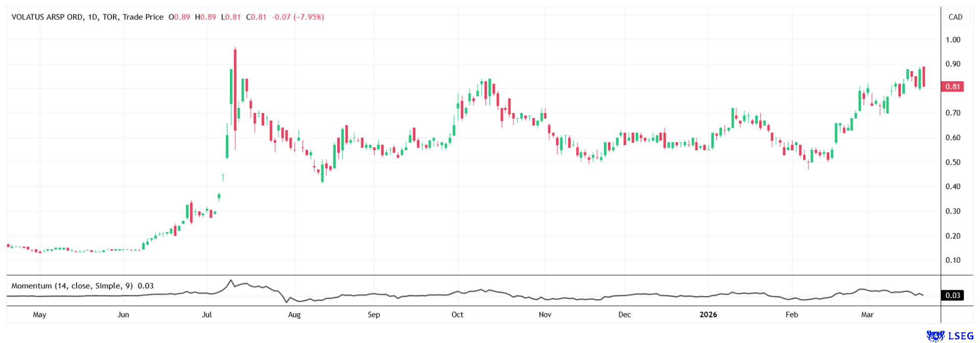Select the Mar label on time axis

(x=867, y=314)
